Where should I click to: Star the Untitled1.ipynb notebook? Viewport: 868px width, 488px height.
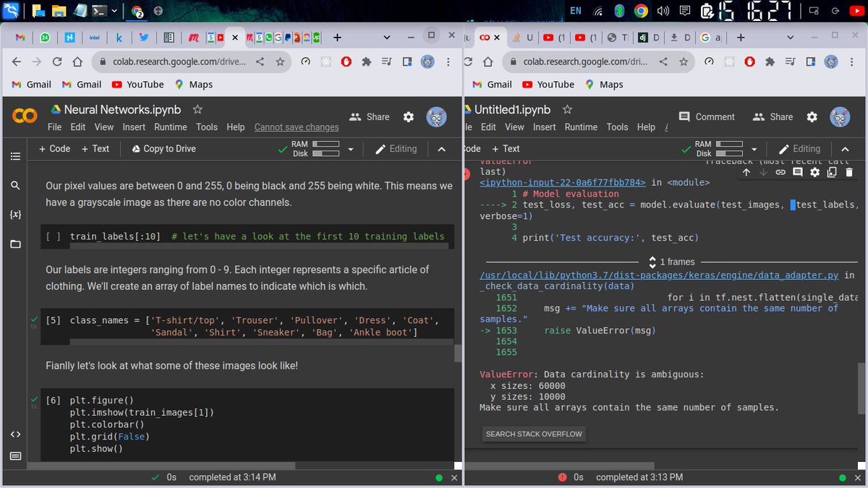[x=567, y=110]
